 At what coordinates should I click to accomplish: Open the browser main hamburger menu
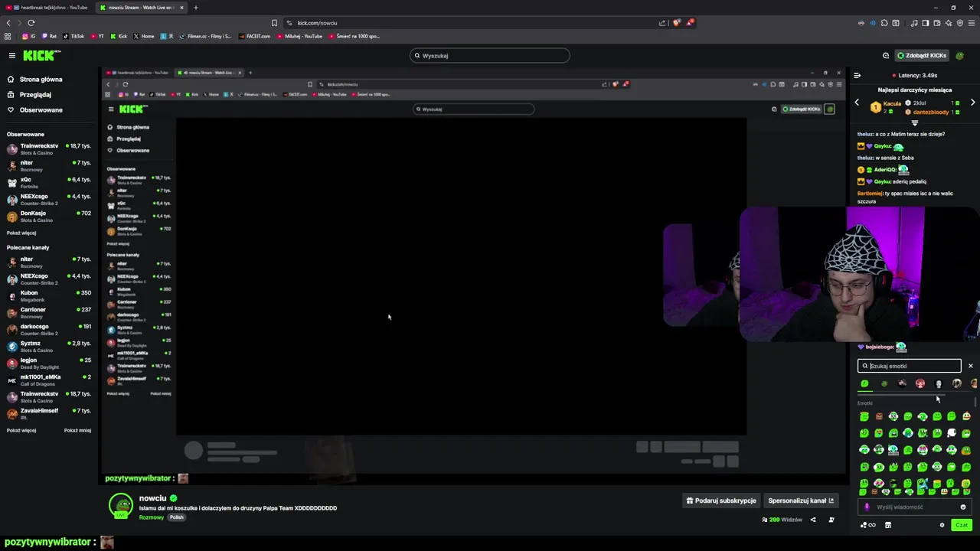(971, 23)
